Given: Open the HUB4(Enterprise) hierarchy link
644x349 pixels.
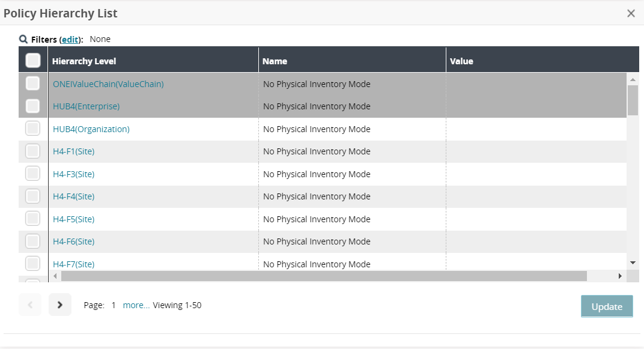Looking at the screenshot, I should [x=86, y=106].
